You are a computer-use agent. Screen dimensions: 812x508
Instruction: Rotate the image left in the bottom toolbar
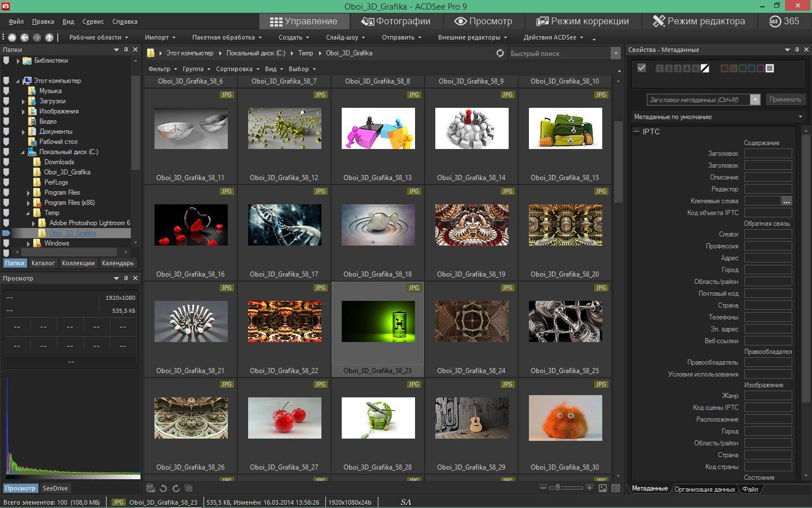point(163,488)
